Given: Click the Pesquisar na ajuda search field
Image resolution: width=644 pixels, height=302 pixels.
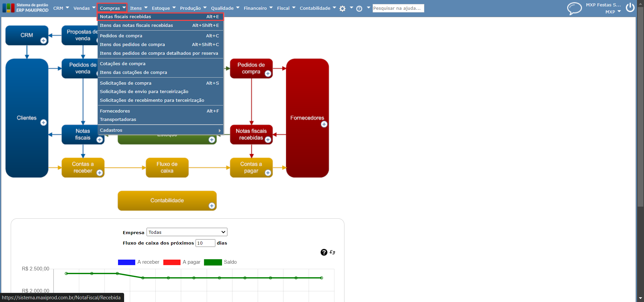Looking at the screenshot, I should tap(398, 8).
